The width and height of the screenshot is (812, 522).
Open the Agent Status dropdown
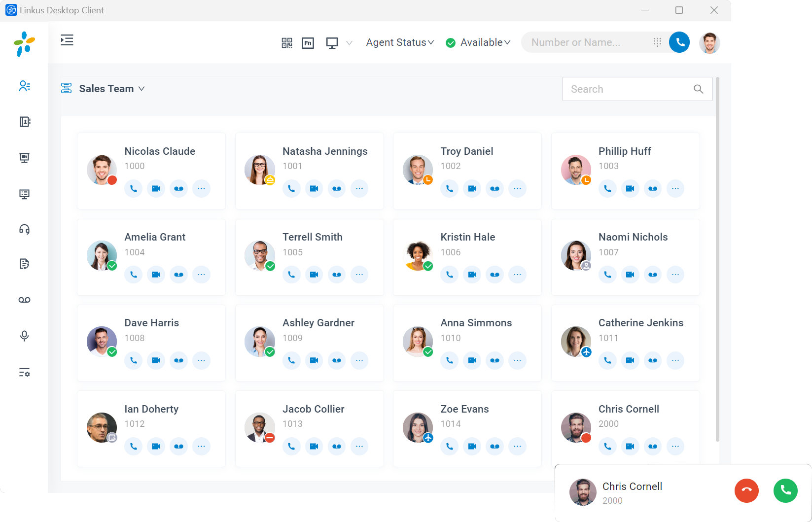click(400, 42)
